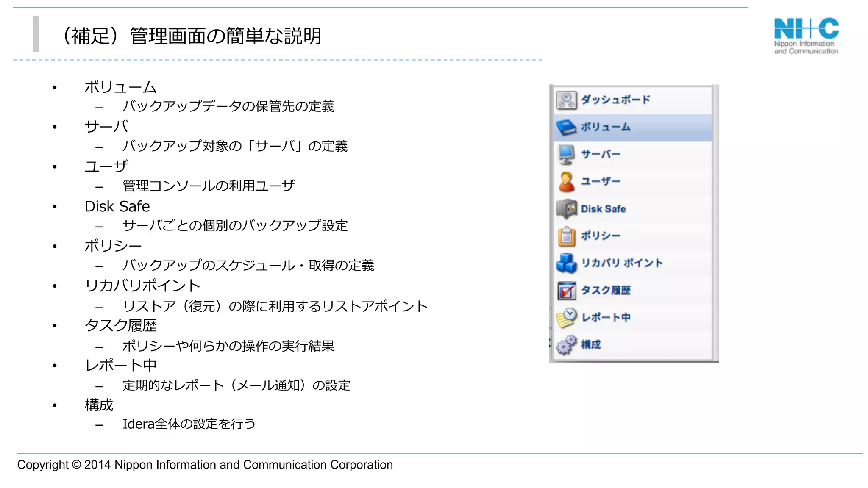This screenshot has width=868, height=488.
Task: Click the blue book Volume icon
Action: tap(566, 127)
